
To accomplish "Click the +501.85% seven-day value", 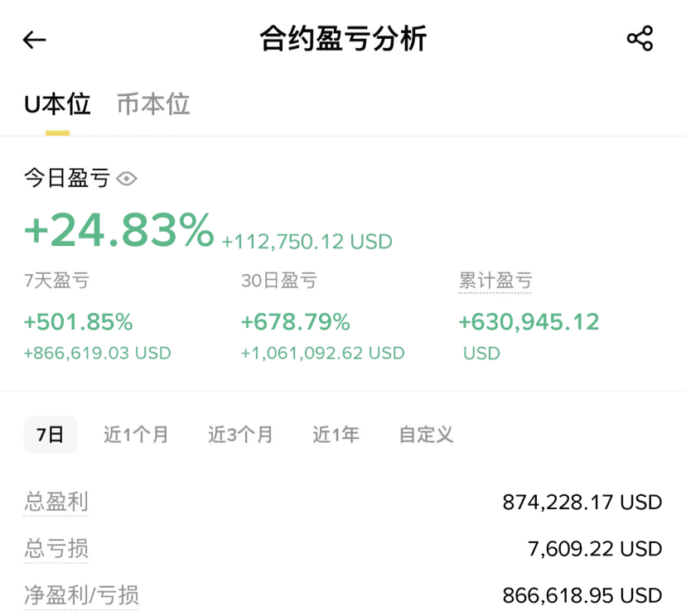I will point(79,322).
